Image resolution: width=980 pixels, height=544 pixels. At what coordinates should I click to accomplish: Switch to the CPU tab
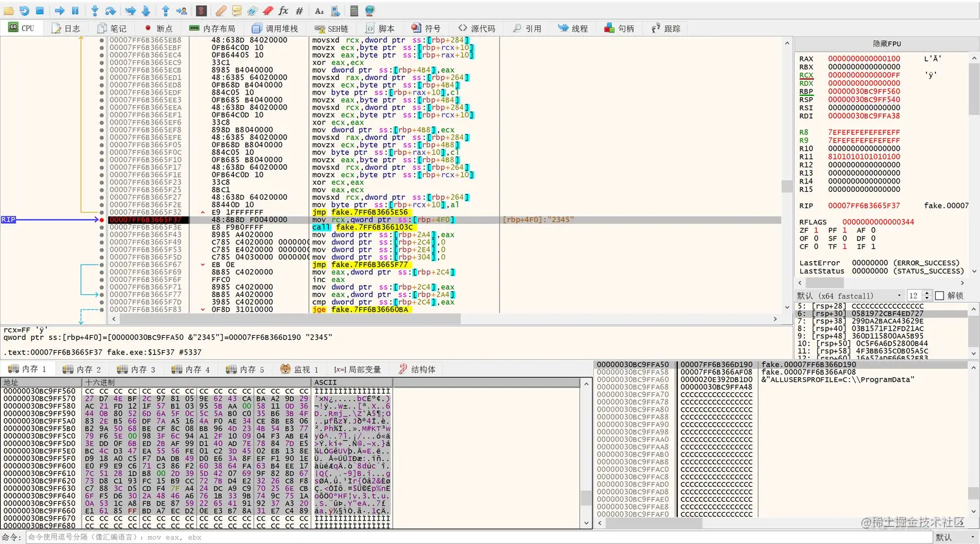[21, 28]
